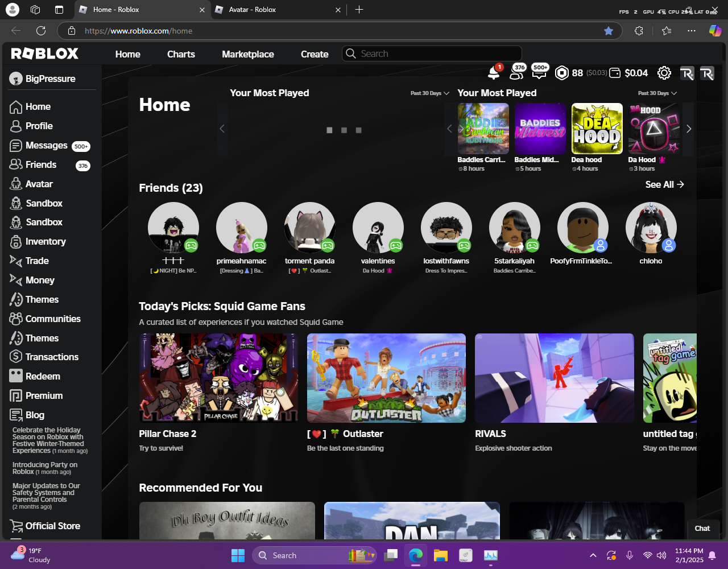Open Baddies Mid... game thumbnail
This screenshot has width=728, height=569.
[x=540, y=129]
